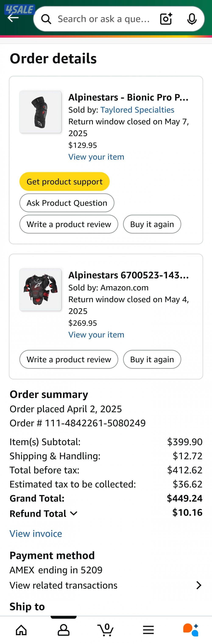The height and width of the screenshot is (644, 212).
Task: Expand the Refund Total chevron
Action: click(x=74, y=513)
